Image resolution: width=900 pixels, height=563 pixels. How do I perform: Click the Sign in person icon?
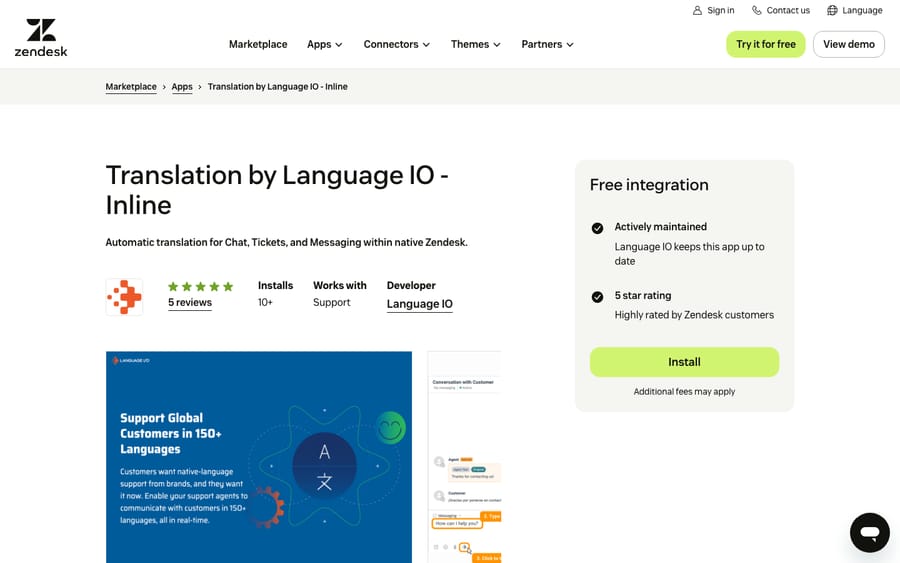(x=697, y=10)
